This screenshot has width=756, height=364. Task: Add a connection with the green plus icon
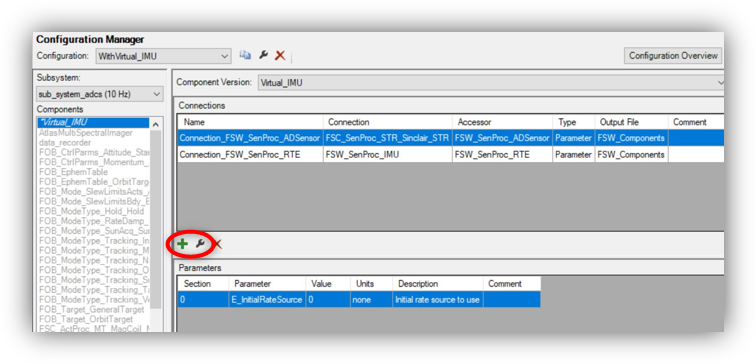tap(182, 244)
